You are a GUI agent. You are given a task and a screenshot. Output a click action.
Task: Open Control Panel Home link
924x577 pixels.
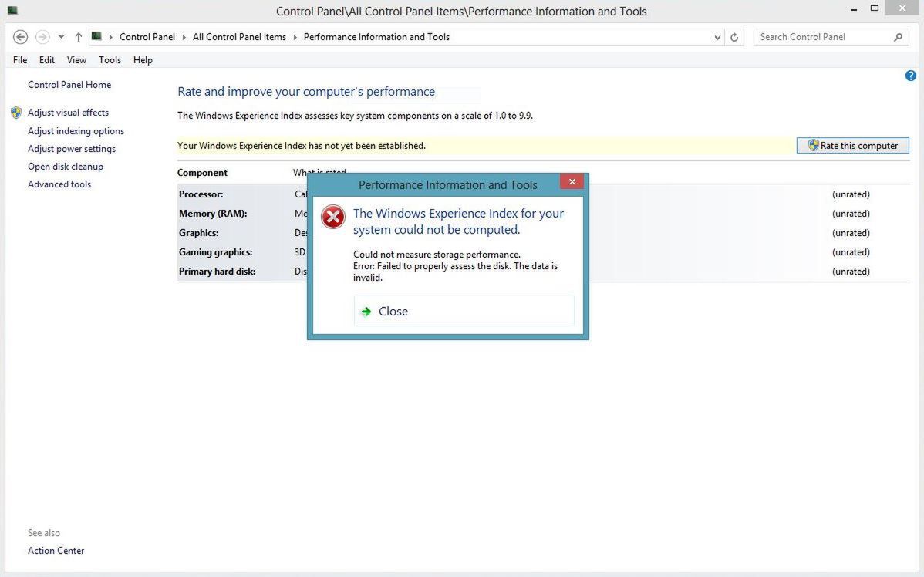click(69, 85)
